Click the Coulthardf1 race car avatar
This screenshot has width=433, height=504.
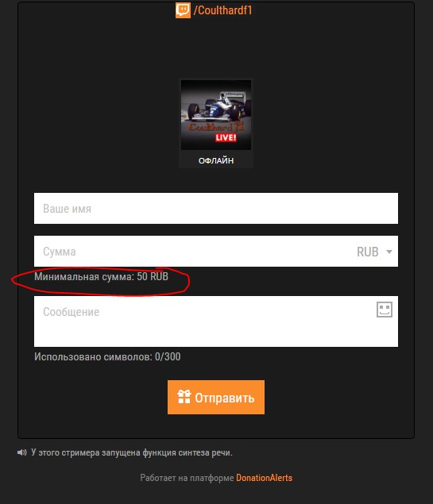click(216, 115)
